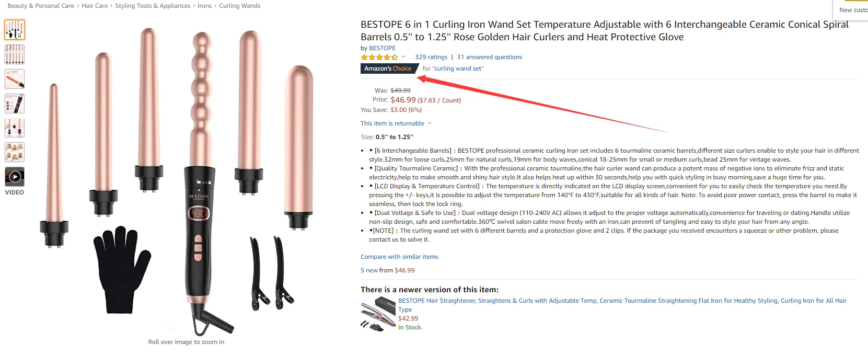Click the Amazon's Choice badge

click(x=388, y=68)
